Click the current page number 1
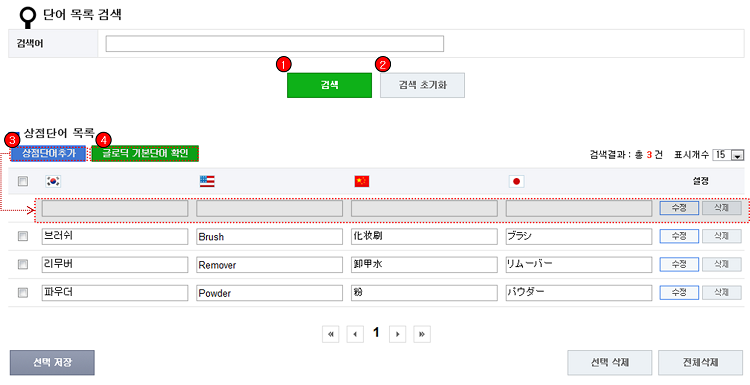This screenshot has width=750, height=385. coord(376,333)
